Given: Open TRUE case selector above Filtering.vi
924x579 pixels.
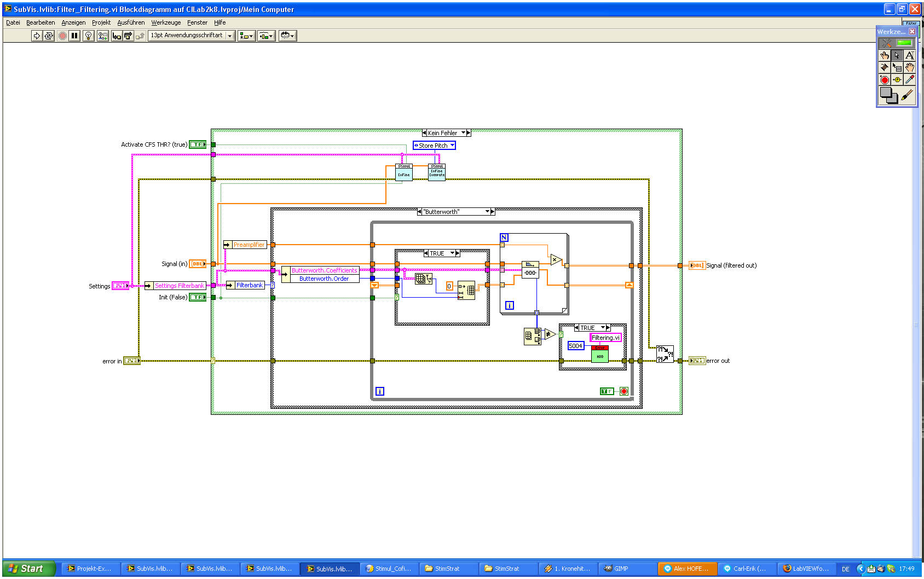Looking at the screenshot, I should 603,328.
